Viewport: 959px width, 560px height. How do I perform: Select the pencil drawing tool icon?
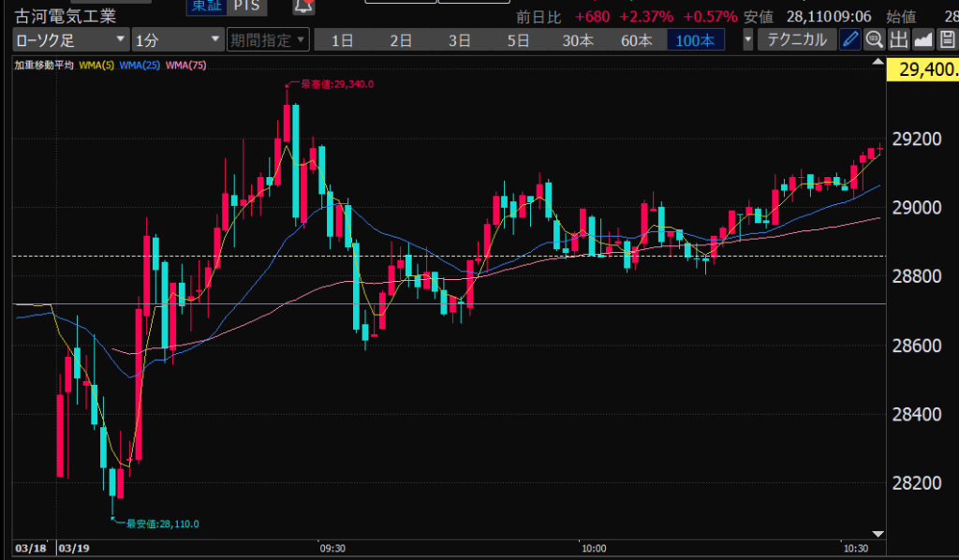coord(849,39)
